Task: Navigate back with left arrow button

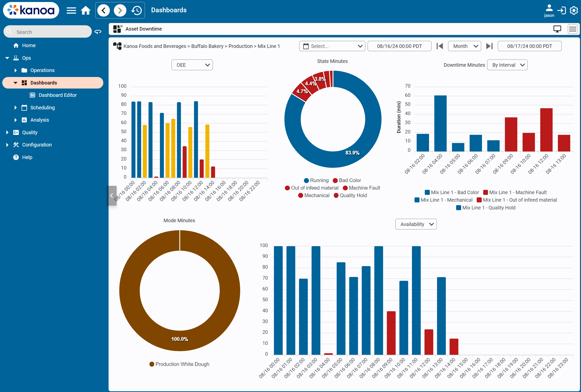Action: (x=104, y=11)
